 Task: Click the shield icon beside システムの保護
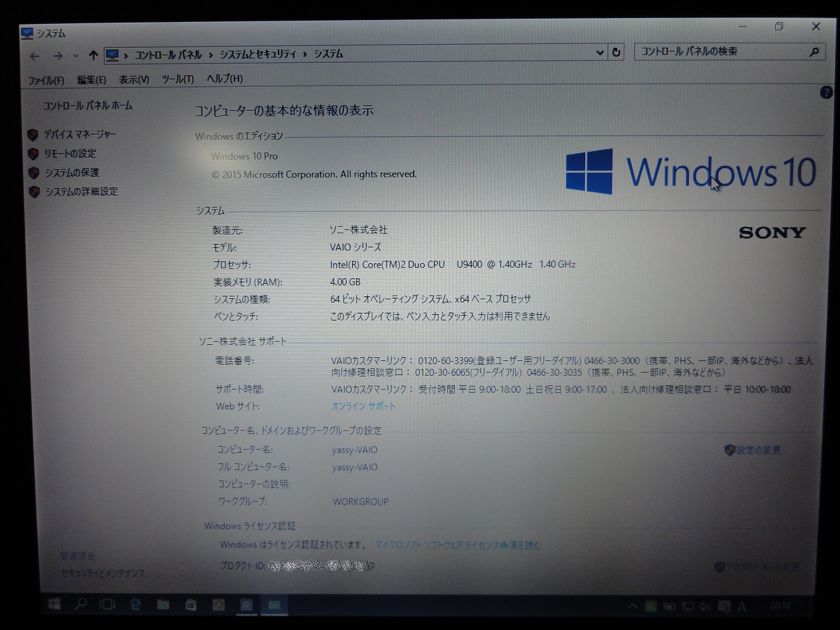coord(34,173)
